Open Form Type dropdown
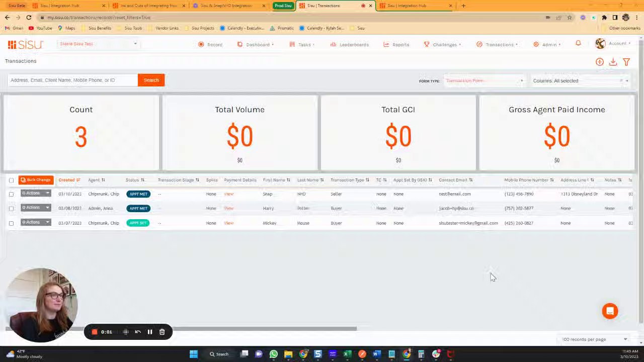644x362 pixels. pos(484,81)
